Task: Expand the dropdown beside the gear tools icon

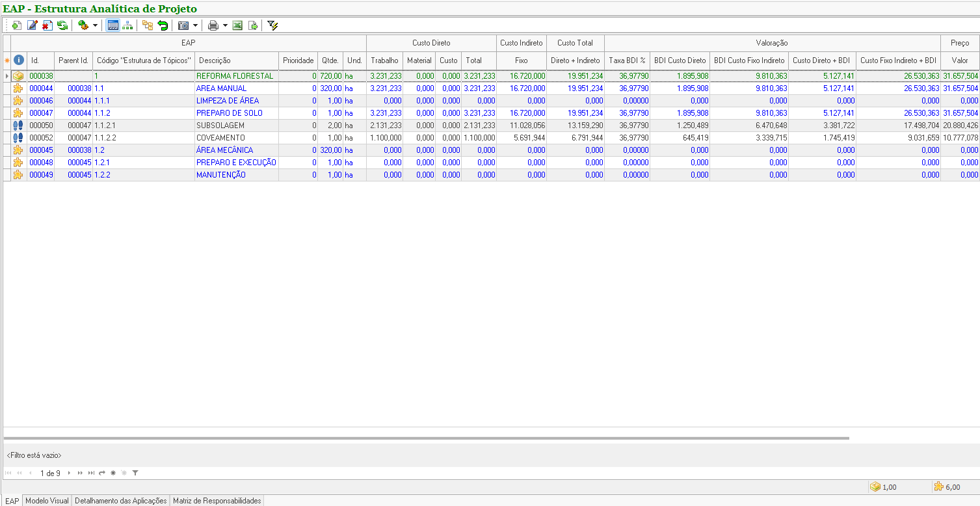Action: tap(95, 25)
